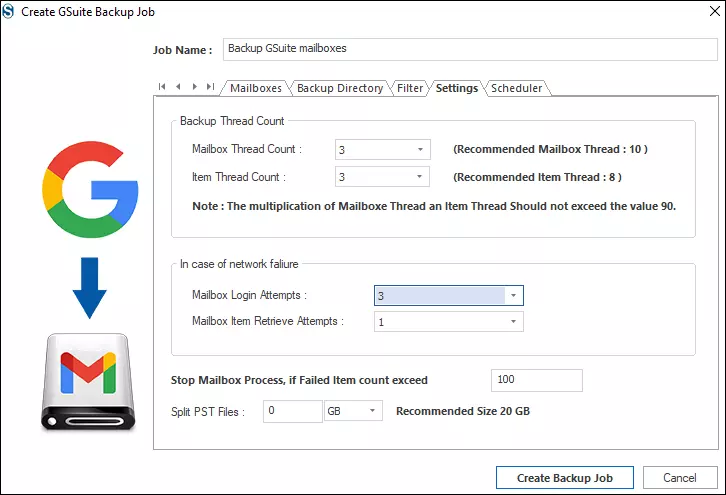
Task: Click the Gmail drive image
Action: (88, 382)
